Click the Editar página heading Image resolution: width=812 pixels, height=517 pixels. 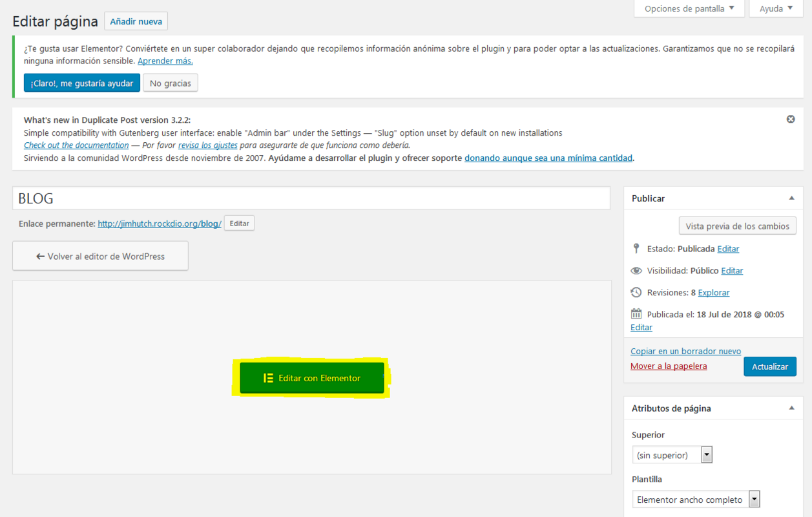point(56,21)
